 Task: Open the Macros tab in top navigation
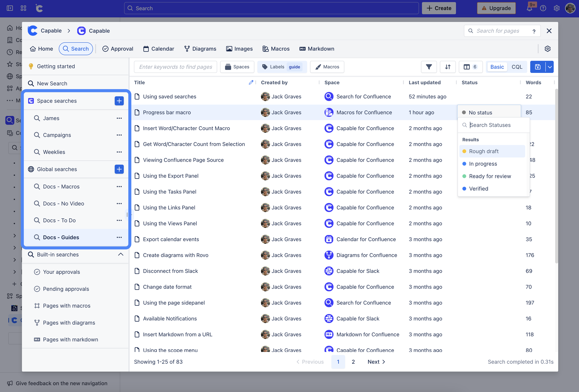click(276, 49)
